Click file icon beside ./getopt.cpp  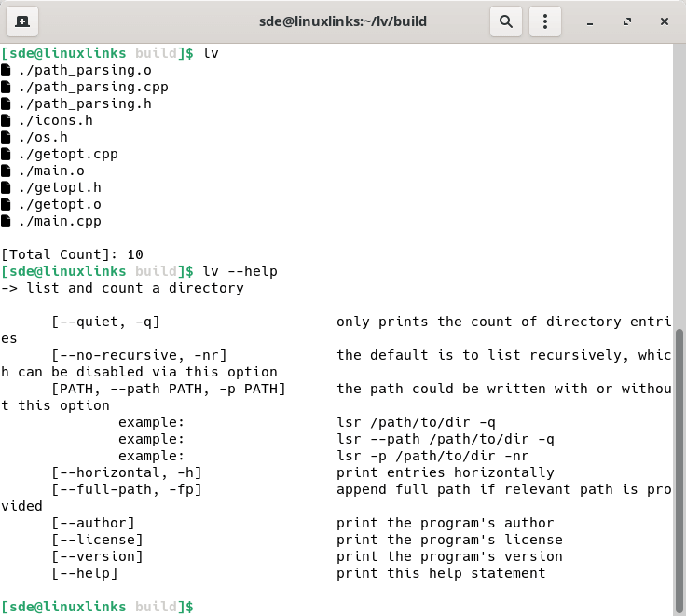click(7, 154)
